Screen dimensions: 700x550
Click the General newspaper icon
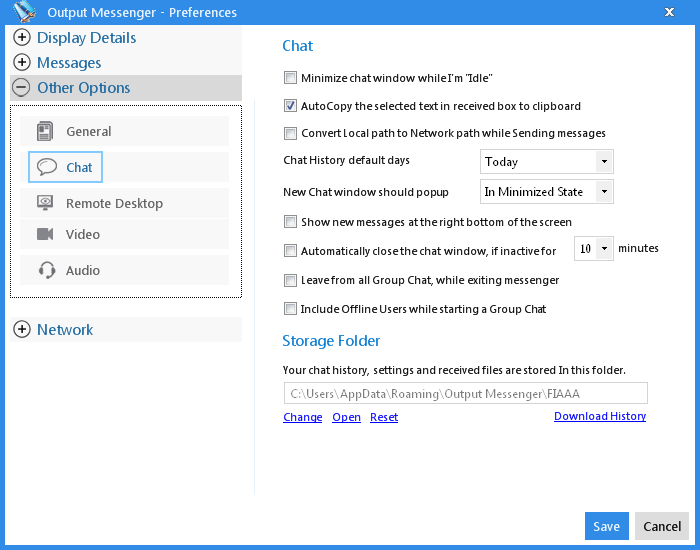click(45, 131)
